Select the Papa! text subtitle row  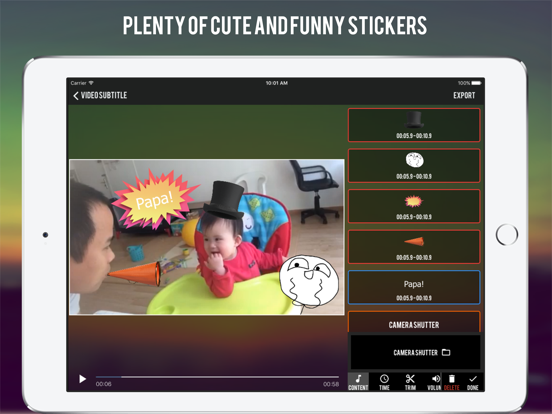(414, 287)
